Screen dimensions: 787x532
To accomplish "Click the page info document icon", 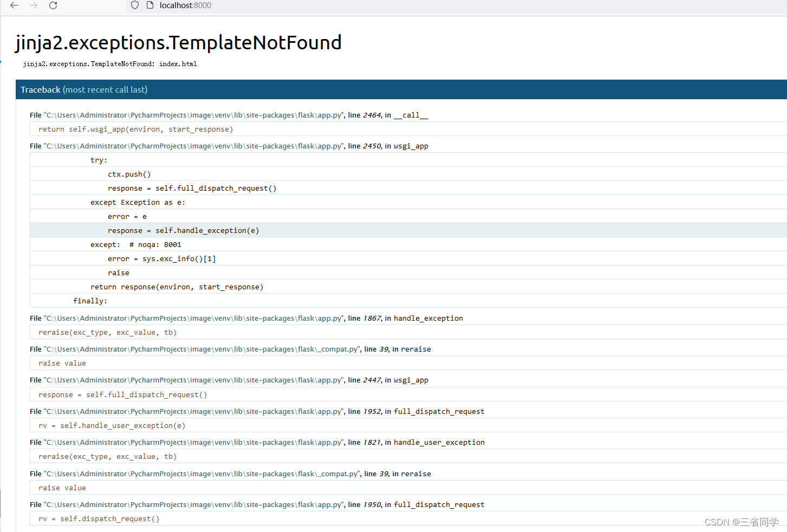I will pyautogui.click(x=151, y=5).
